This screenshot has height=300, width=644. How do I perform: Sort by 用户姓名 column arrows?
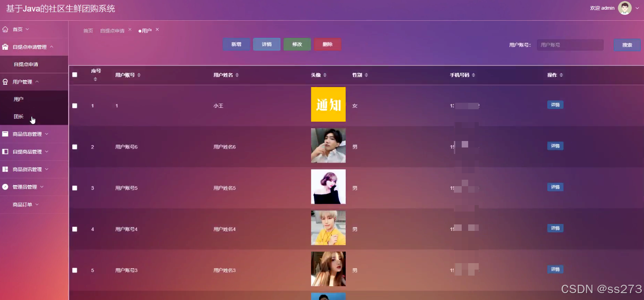pyautogui.click(x=237, y=75)
